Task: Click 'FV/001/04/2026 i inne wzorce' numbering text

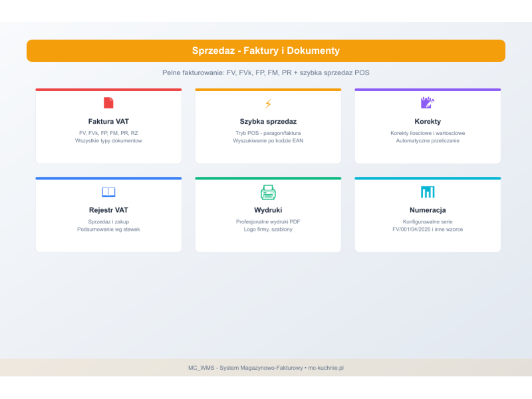Action: tap(428, 229)
